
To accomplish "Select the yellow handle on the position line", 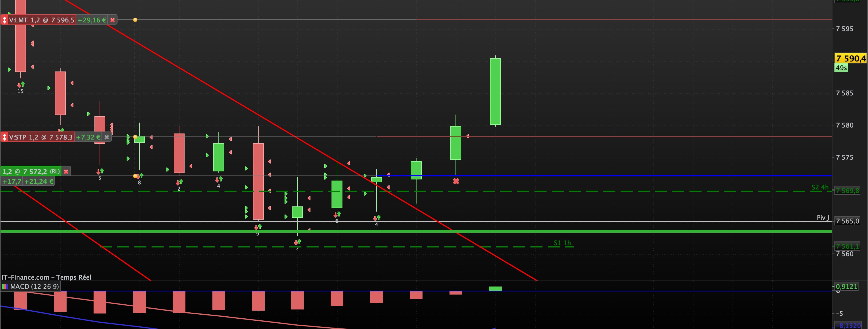I will 135,176.
